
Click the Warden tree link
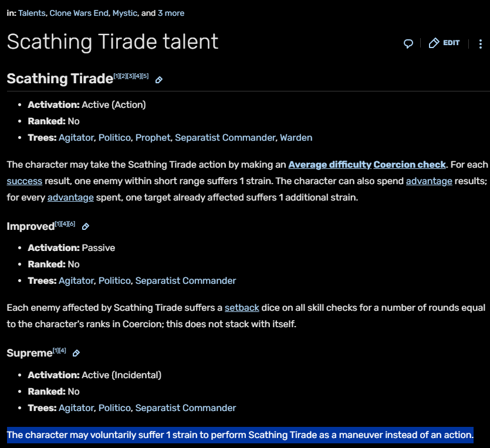pos(296,138)
